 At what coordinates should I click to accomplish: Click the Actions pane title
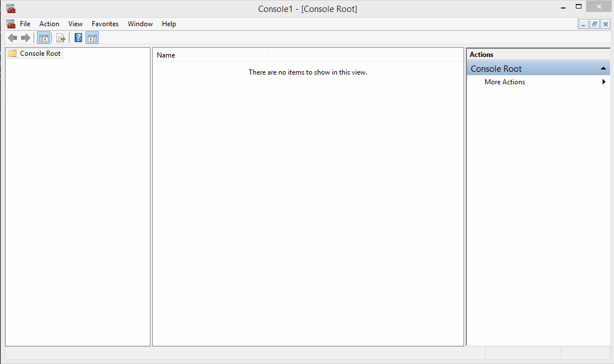[x=481, y=55]
